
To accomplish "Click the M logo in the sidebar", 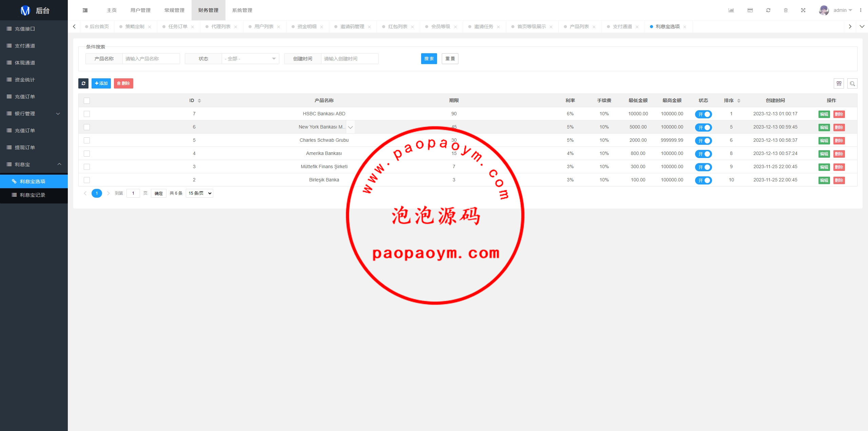I will (25, 11).
